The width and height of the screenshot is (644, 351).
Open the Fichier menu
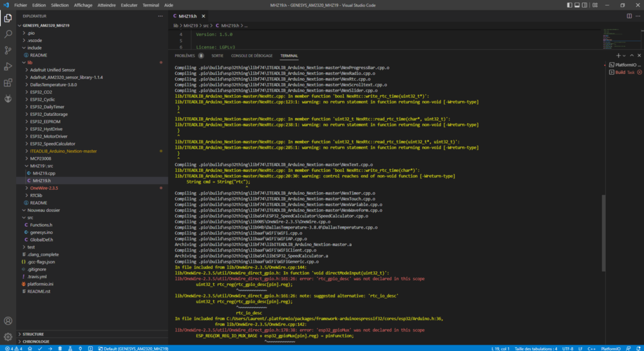tap(21, 5)
